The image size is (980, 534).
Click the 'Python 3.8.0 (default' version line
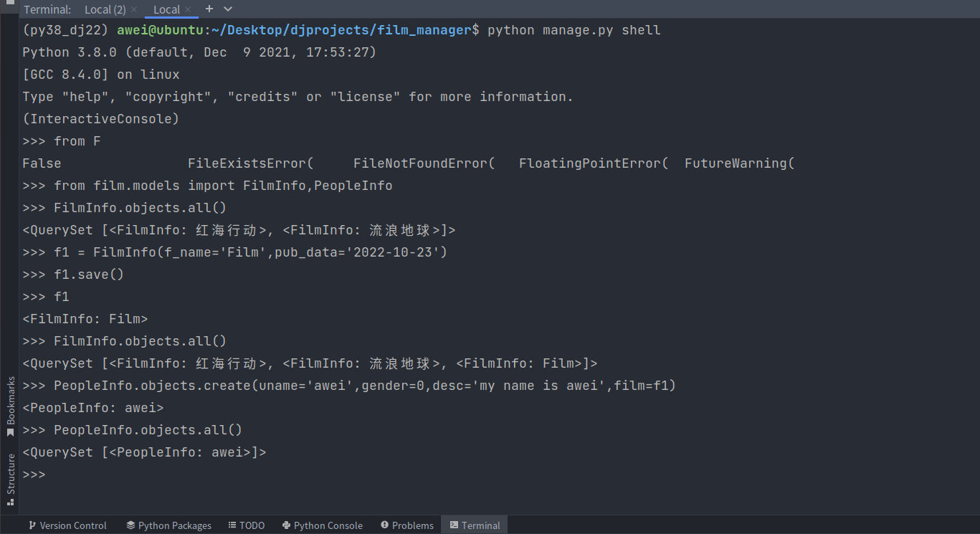(x=199, y=52)
